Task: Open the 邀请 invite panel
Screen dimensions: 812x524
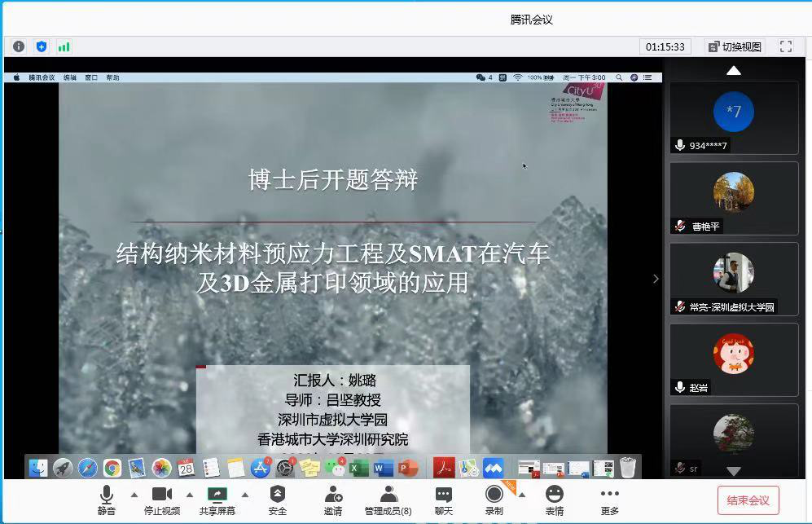Action: click(x=333, y=500)
